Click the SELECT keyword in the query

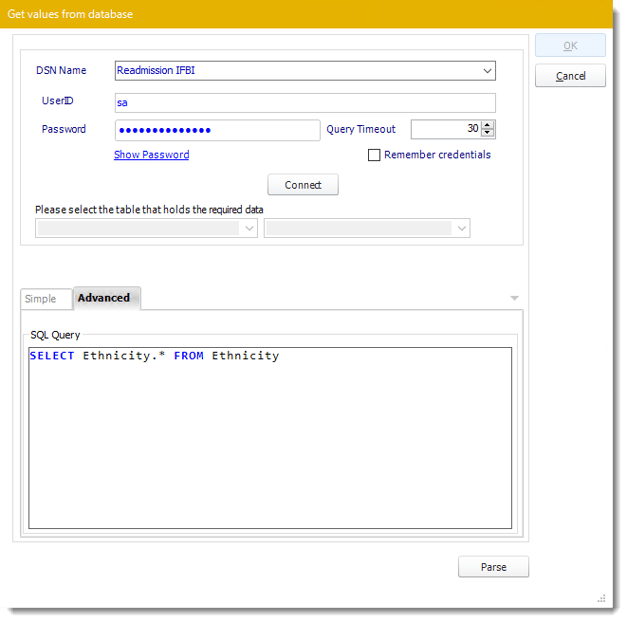[x=52, y=356]
